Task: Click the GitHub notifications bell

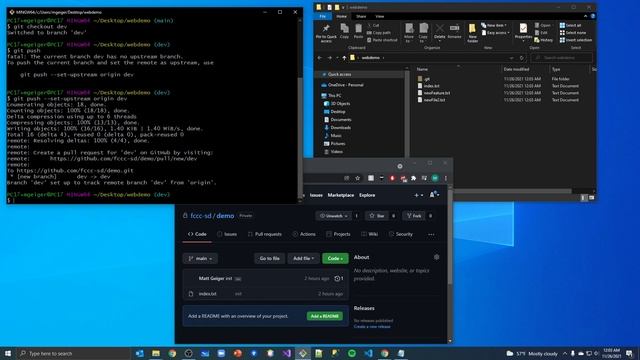Action: (x=433, y=195)
